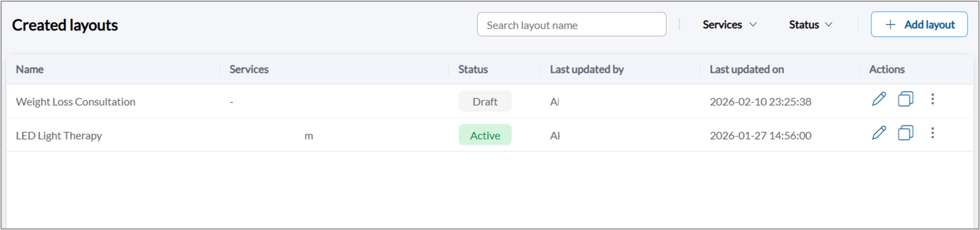Open the Weight Loss Consultation row name
This screenshot has height=230, width=980.
point(76,102)
